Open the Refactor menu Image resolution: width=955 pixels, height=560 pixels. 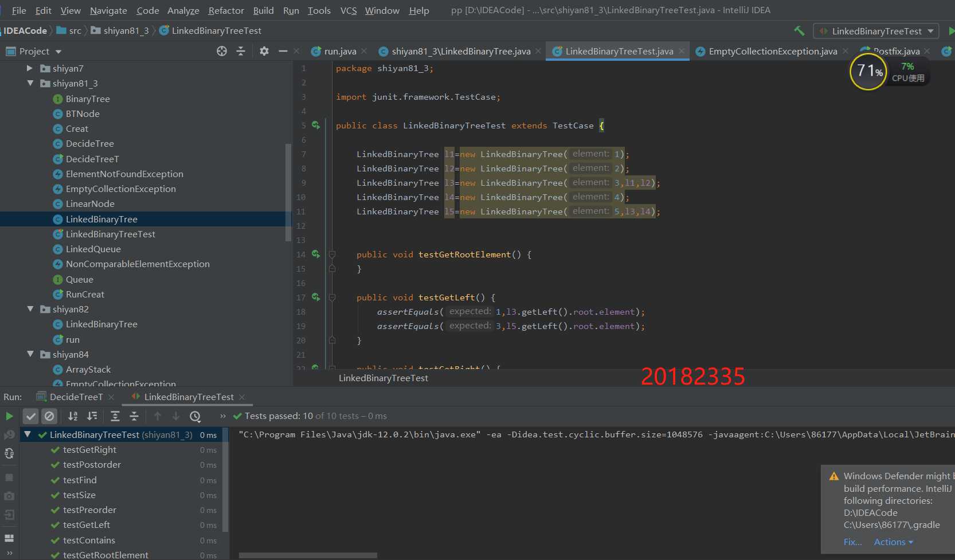pos(226,10)
